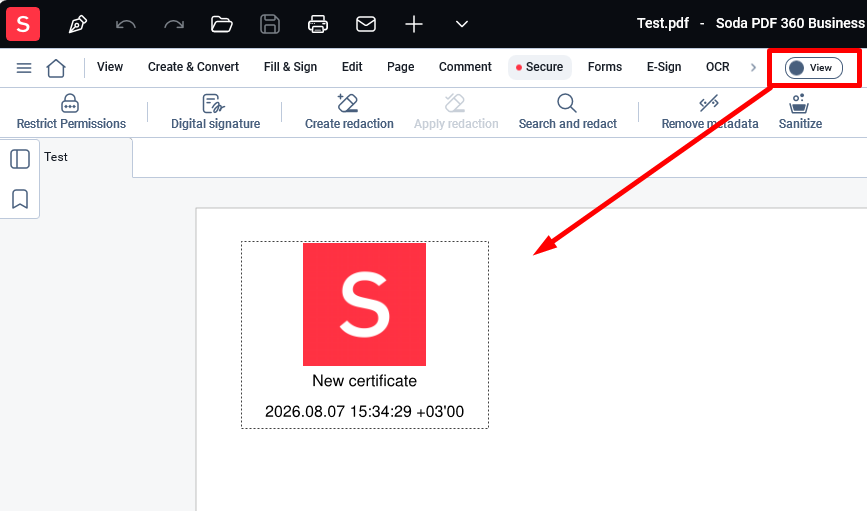Email the document via envelope icon

tap(365, 24)
